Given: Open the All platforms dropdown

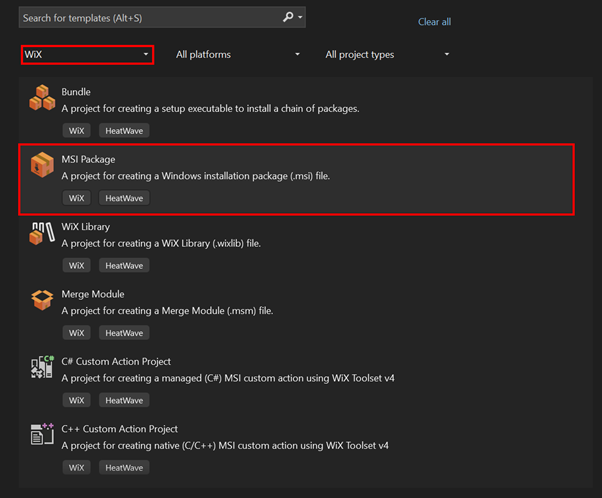Looking at the screenshot, I should 238,55.
